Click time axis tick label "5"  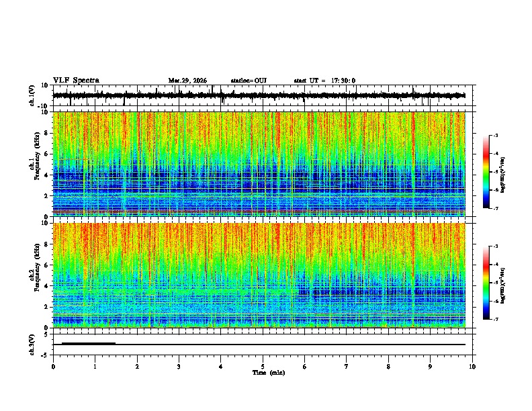click(263, 367)
